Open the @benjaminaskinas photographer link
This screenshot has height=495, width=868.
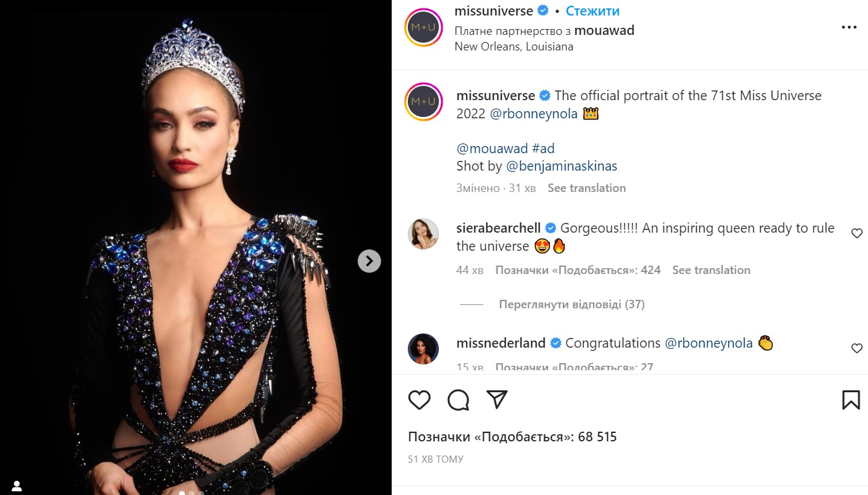pos(561,166)
